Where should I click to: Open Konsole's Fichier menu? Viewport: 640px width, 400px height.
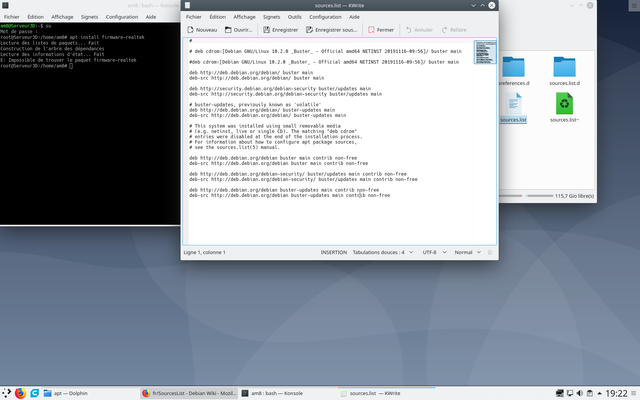coord(11,17)
